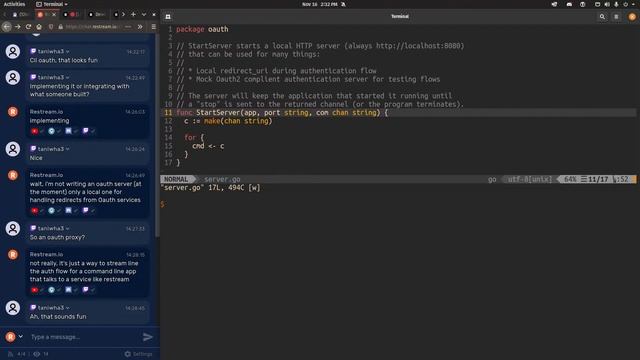Click the 'Type a message...' field

[84, 337]
